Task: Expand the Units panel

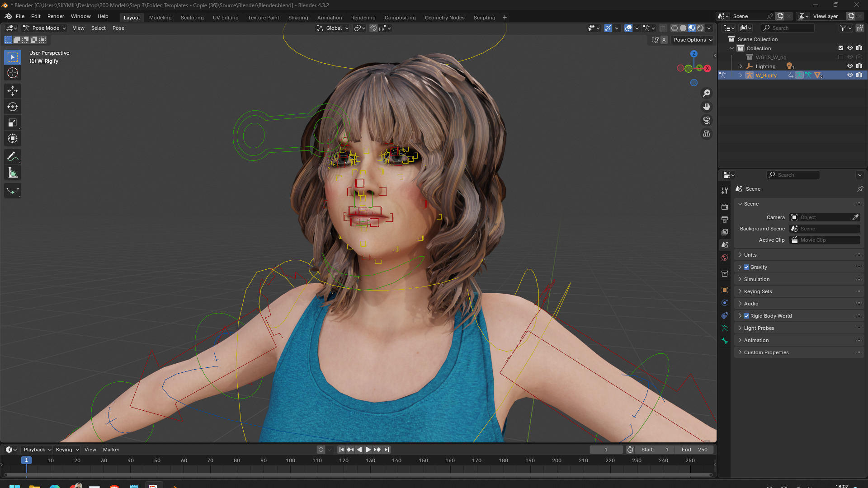Action: pyautogui.click(x=750, y=255)
